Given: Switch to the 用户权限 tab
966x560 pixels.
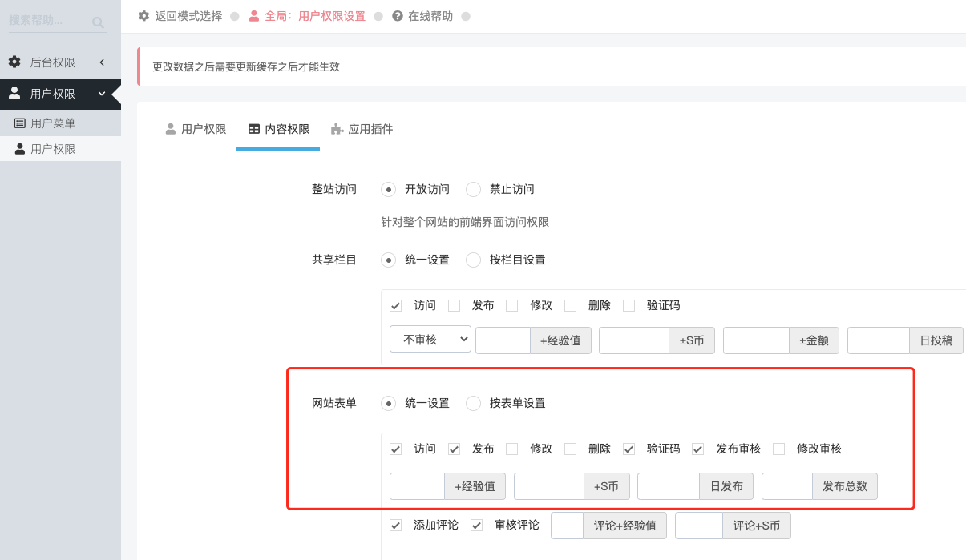Looking at the screenshot, I should click(196, 129).
